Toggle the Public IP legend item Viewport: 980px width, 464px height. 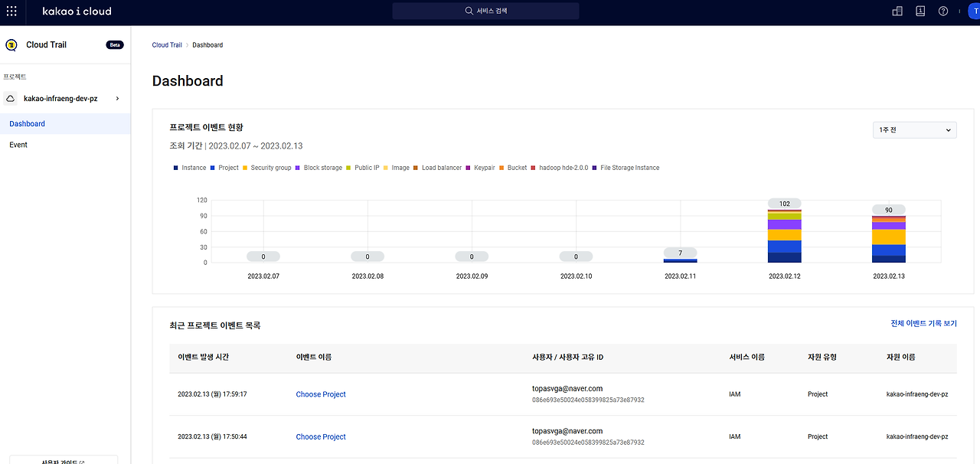[363, 168]
